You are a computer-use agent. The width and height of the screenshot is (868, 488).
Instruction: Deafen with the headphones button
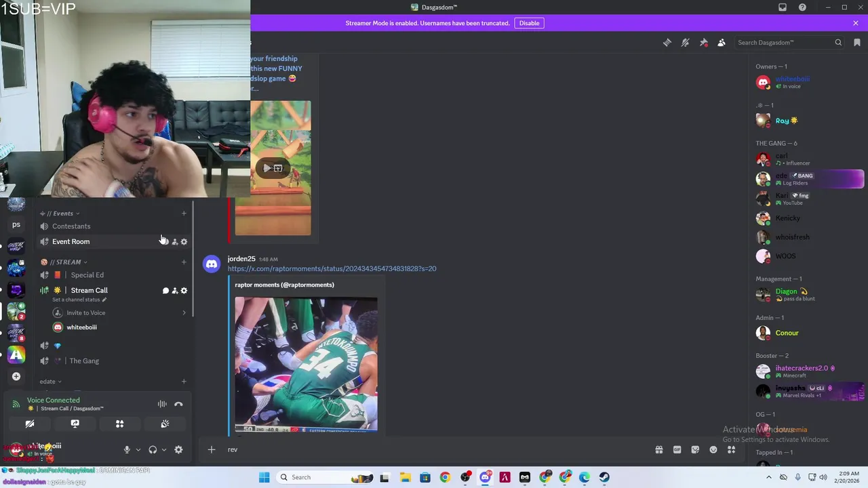[153, 449]
